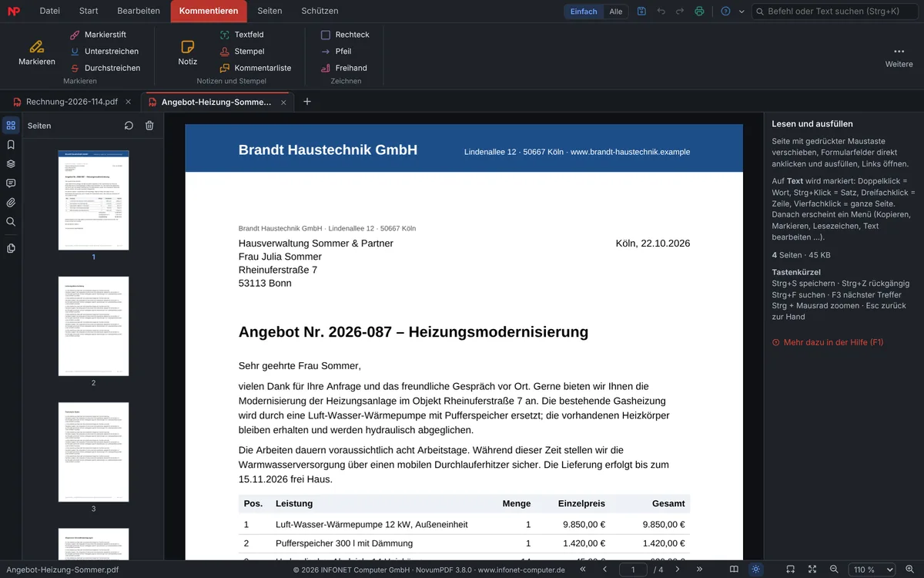This screenshot has width=924, height=578.
Task: Delete the selected page via the trash icon
Action: (149, 126)
